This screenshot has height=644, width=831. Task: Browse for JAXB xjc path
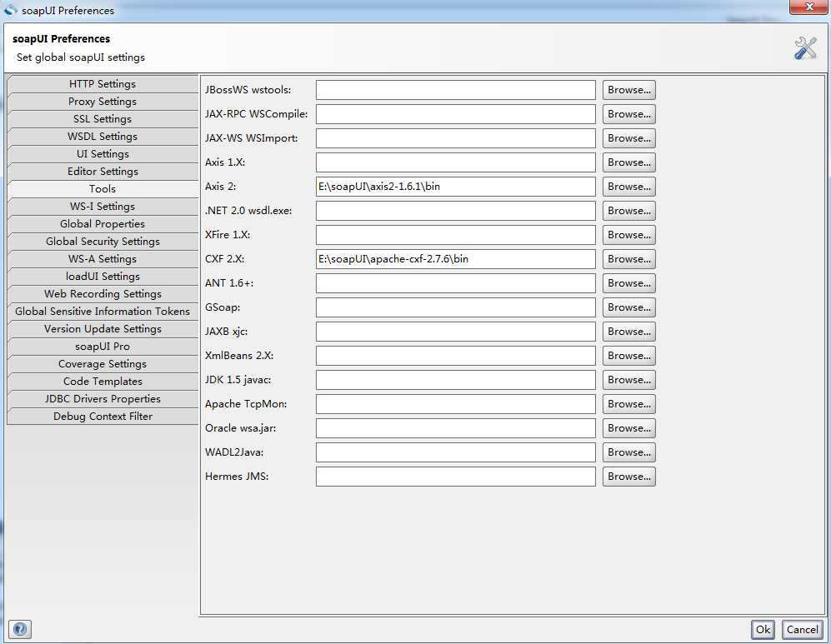[x=629, y=332]
